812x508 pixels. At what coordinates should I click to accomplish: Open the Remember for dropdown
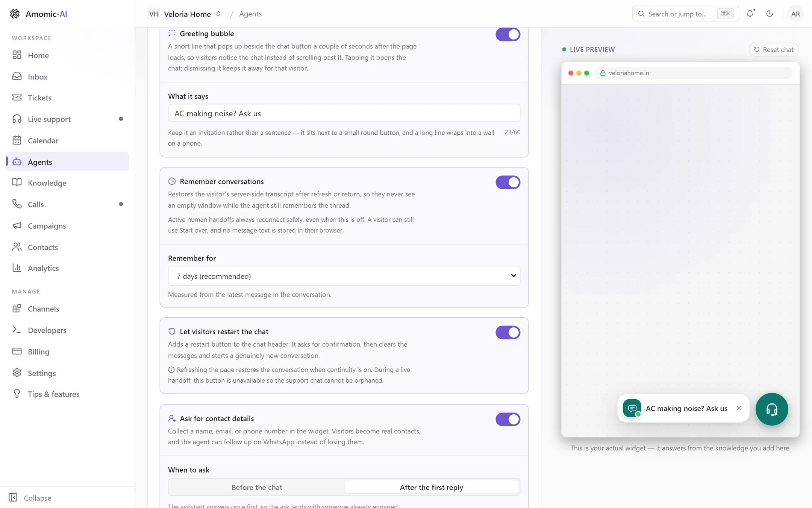tap(344, 276)
